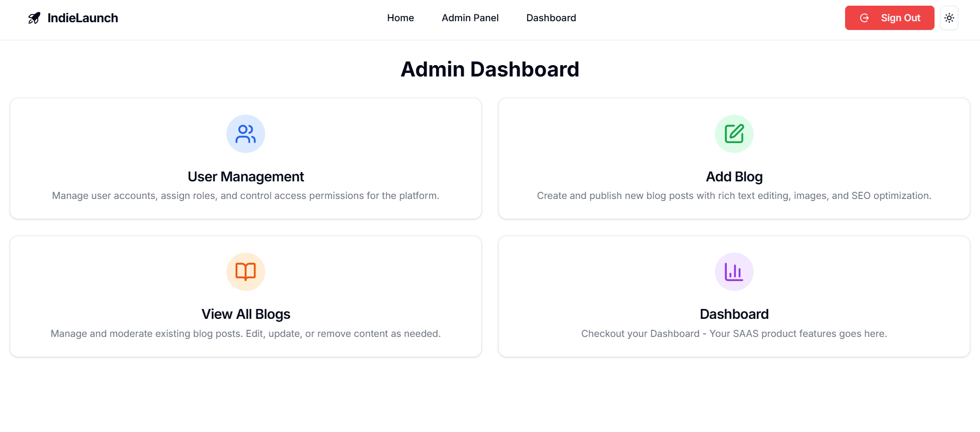Open the Dashboard card title

point(734,314)
